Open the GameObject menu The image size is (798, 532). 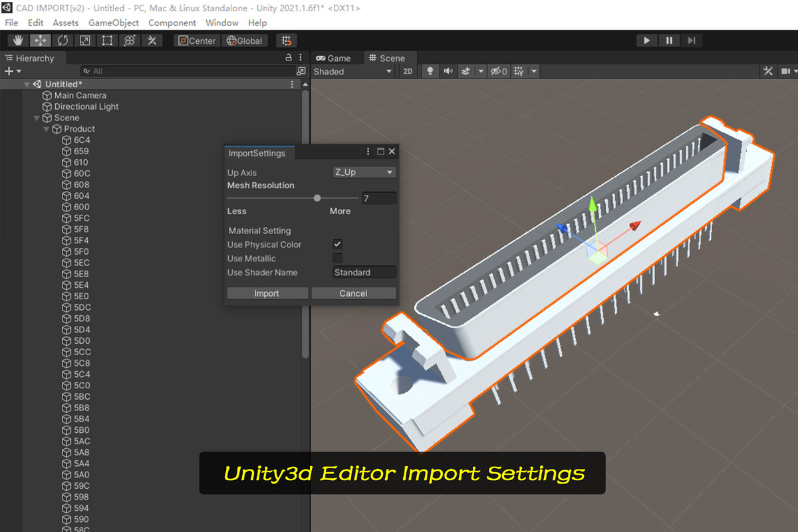[114, 23]
